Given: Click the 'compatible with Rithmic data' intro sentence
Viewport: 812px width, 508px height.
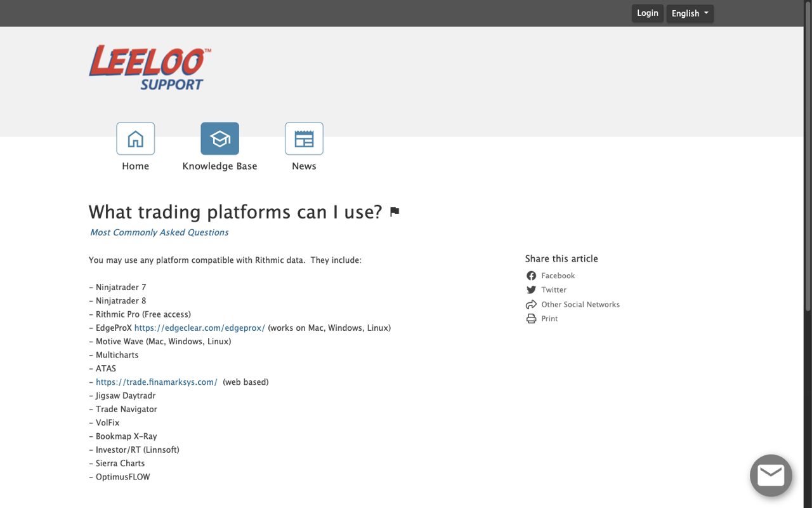Looking at the screenshot, I should (225, 260).
